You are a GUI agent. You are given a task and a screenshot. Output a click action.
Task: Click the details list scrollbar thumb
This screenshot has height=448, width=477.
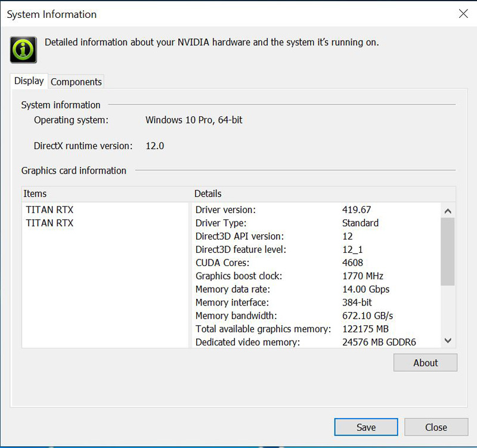tap(448, 251)
